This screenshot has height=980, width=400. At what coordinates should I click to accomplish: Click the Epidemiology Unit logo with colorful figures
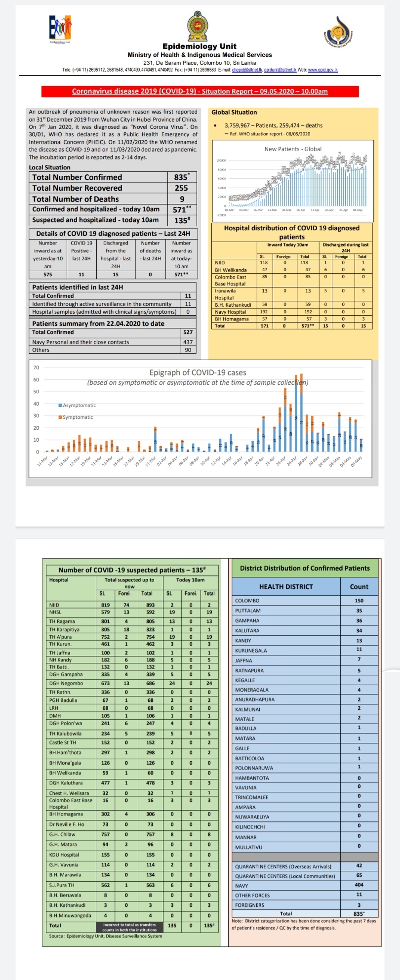pos(61,30)
